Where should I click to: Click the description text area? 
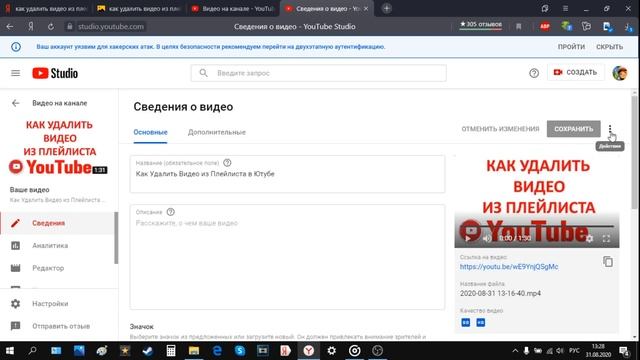coord(287,257)
